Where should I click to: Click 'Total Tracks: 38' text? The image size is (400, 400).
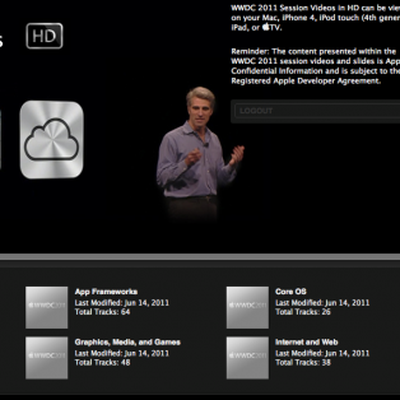[x=303, y=362]
